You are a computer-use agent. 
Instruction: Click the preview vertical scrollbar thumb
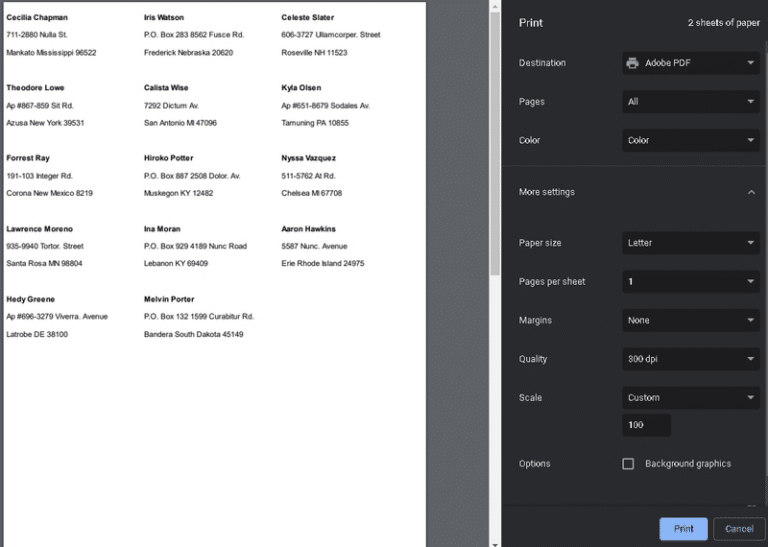495,143
